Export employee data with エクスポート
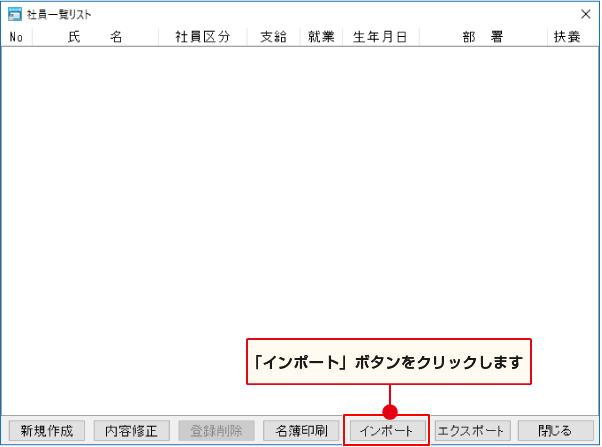This screenshot has width=602, height=447. [x=472, y=430]
